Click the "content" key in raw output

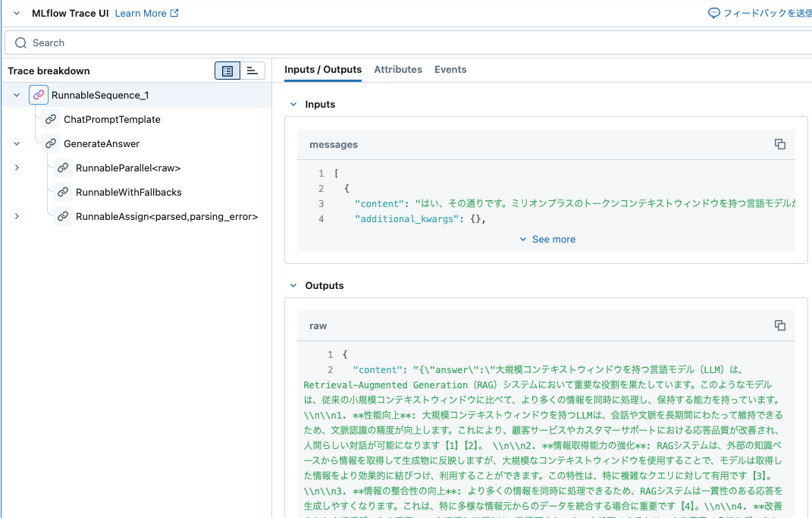377,370
